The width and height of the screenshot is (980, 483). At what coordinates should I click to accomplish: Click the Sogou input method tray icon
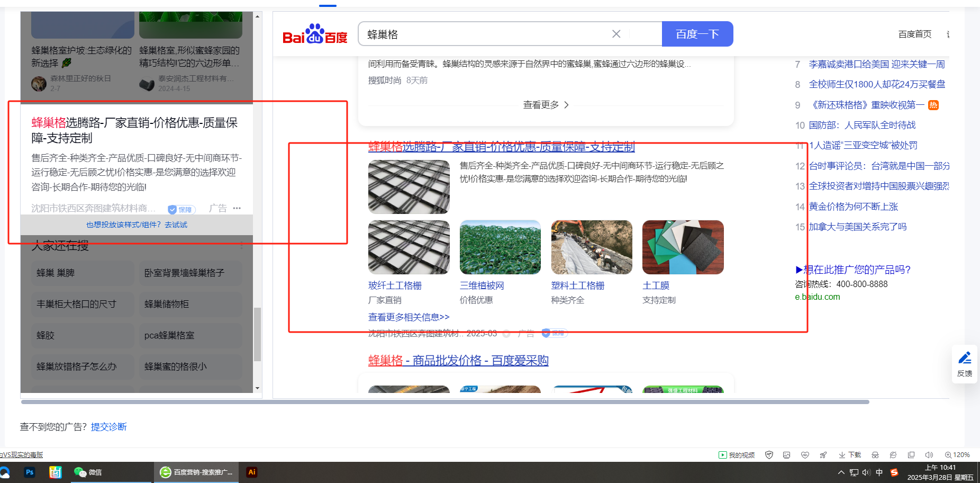pos(894,472)
